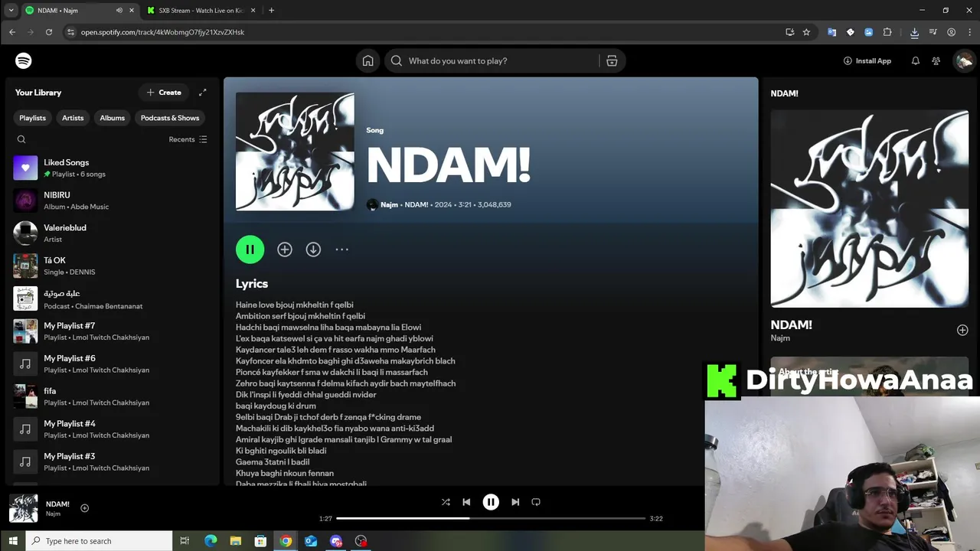Download the NDAM! track

point(313,249)
